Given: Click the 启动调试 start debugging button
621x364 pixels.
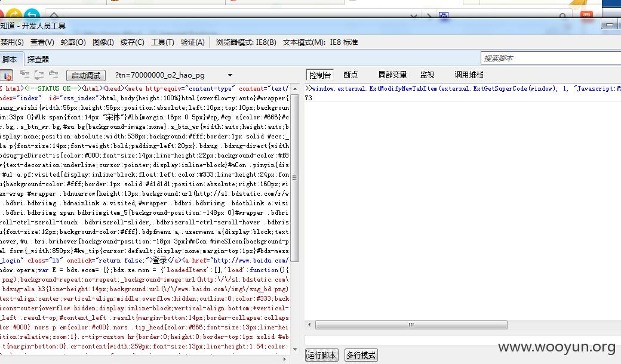Looking at the screenshot, I should [x=86, y=75].
